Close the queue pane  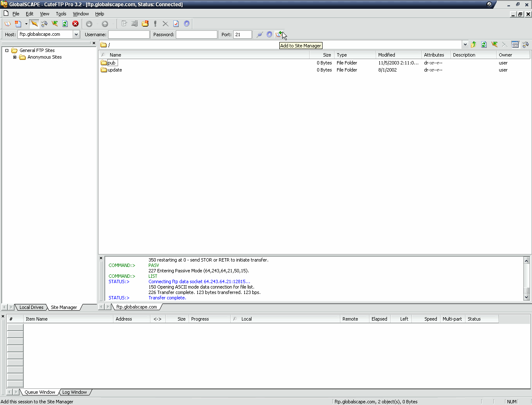3,316
